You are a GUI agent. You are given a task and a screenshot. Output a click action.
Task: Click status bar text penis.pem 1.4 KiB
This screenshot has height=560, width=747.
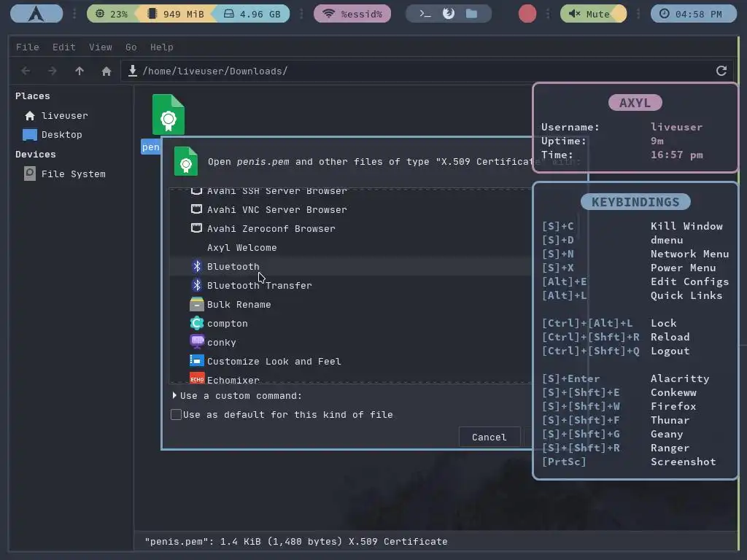[296, 542]
